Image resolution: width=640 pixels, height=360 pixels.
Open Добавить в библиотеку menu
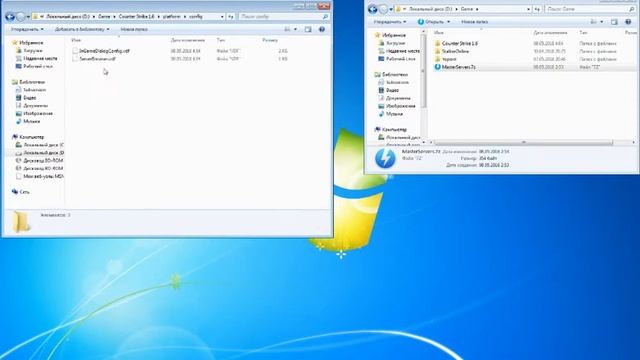pos(82,29)
